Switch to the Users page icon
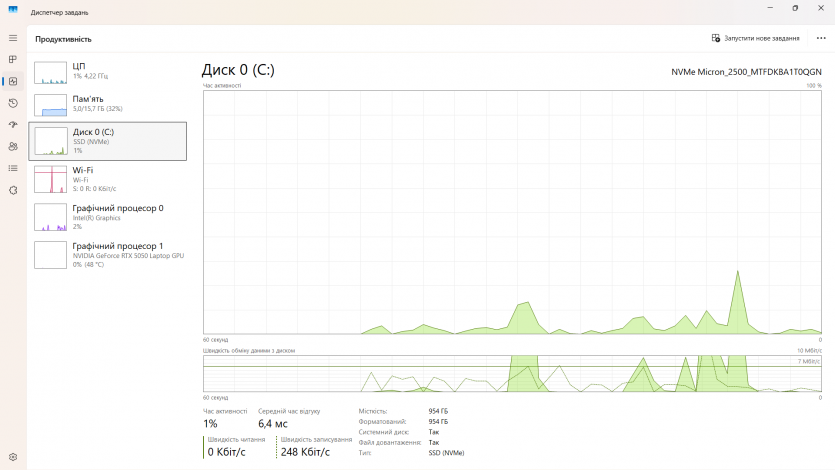 click(13, 147)
